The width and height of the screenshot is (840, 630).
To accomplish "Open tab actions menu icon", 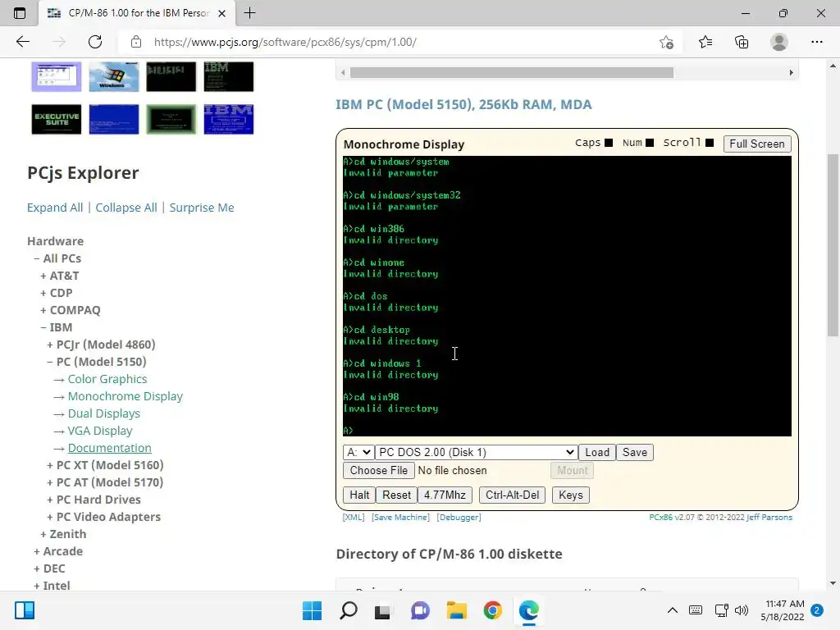I will tap(20, 13).
